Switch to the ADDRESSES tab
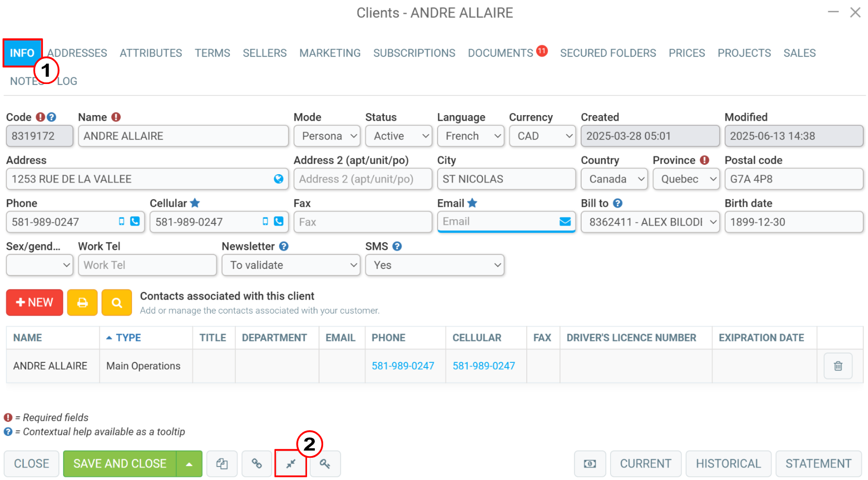Image resolution: width=868 pixels, height=480 pixels. pos(77,53)
